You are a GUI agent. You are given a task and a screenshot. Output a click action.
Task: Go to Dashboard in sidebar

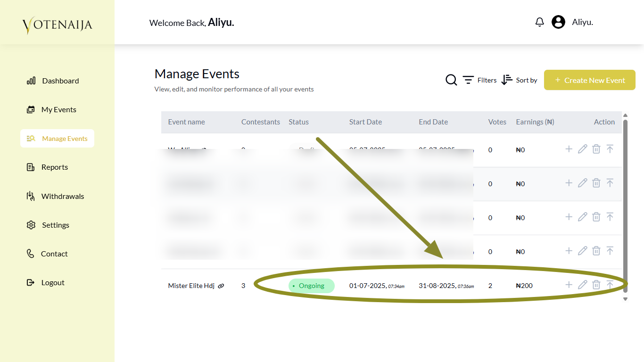53,81
